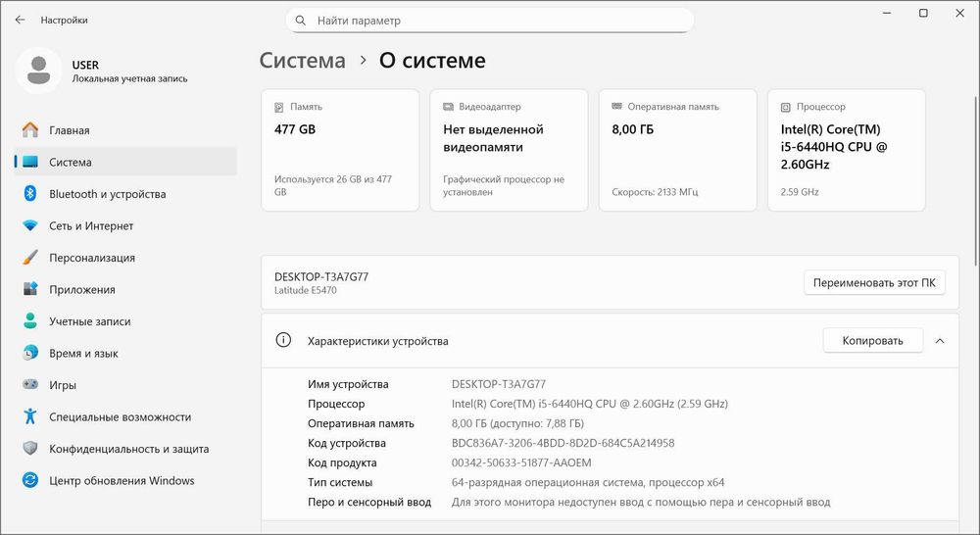Open the Home page menu item
Image resolution: width=980 pixels, height=535 pixels.
coord(69,130)
